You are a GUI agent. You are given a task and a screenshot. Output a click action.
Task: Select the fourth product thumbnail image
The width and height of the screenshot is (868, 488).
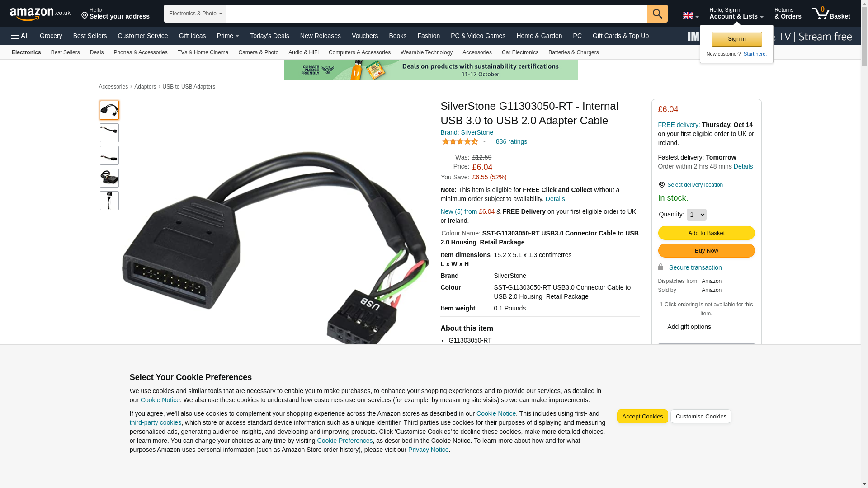click(x=109, y=178)
